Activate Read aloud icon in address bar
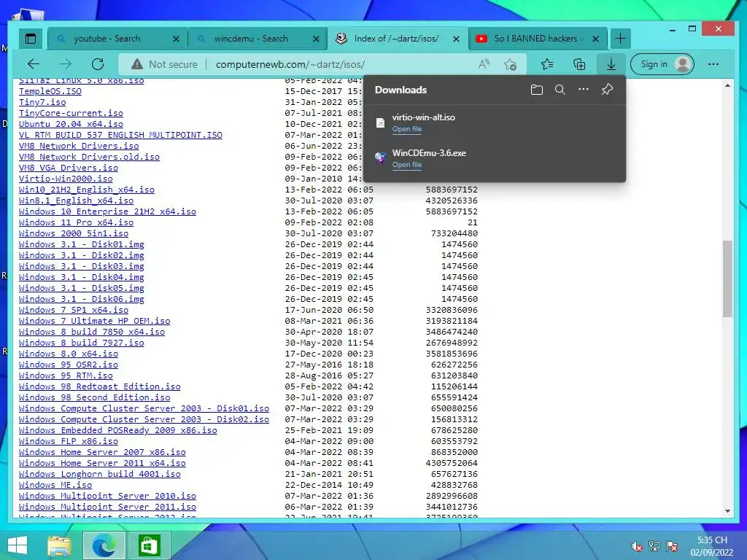This screenshot has height=560, width=747. point(484,64)
